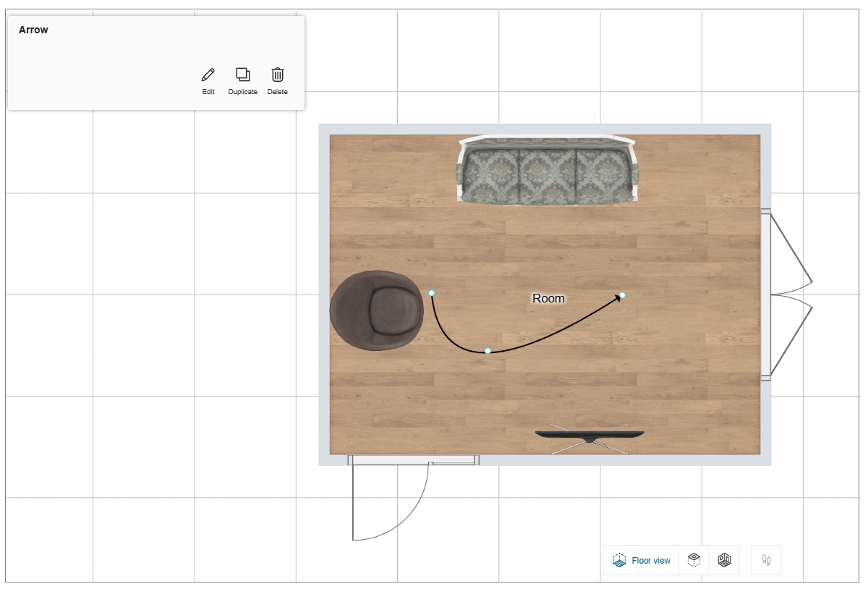Click the arrowhead end point handle
This screenshot has height=589, width=868.
[x=622, y=294]
